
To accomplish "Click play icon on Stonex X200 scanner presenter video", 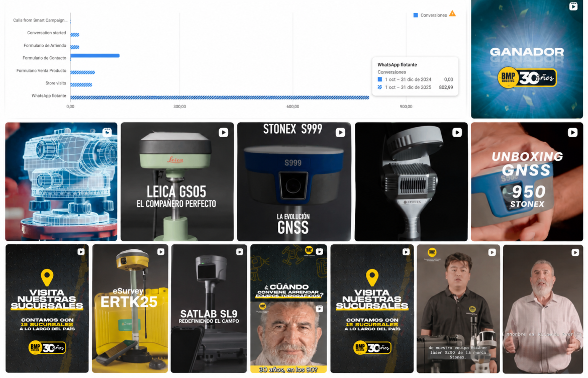I will [x=492, y=252].
